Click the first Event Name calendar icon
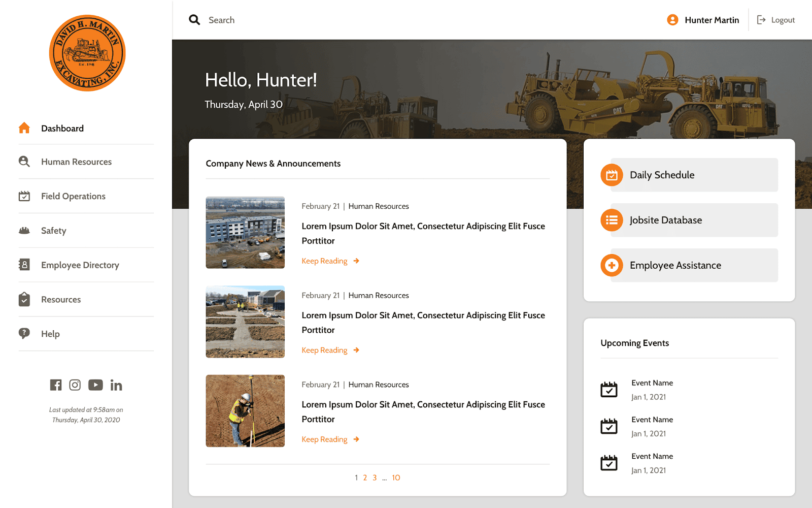 click(x=609, y=390)
